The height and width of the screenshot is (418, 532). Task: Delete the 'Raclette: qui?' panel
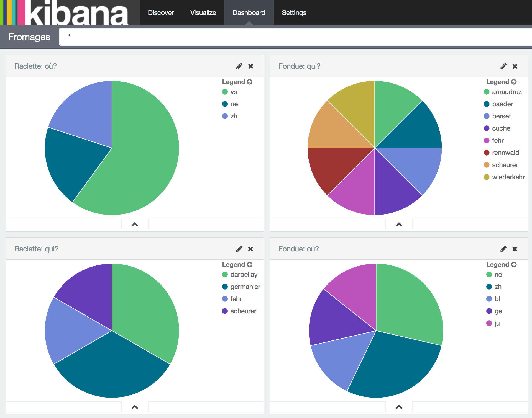[250, 249]
